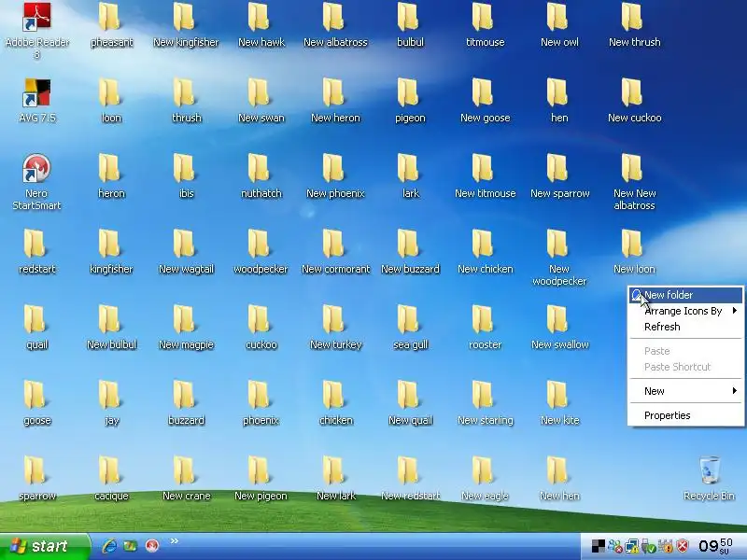Select the New loon folder
Viewport: 747px width, 560px height.
point(634,252)
